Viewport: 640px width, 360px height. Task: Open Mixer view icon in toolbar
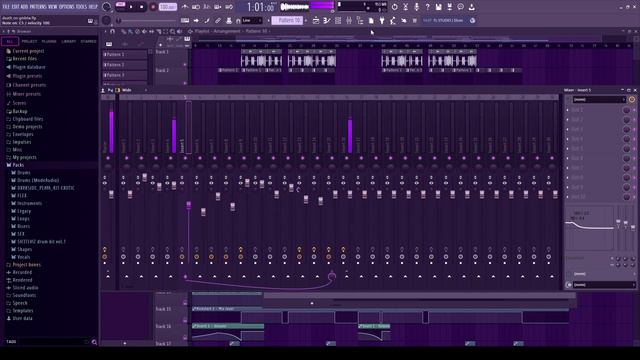coord(349,20)
